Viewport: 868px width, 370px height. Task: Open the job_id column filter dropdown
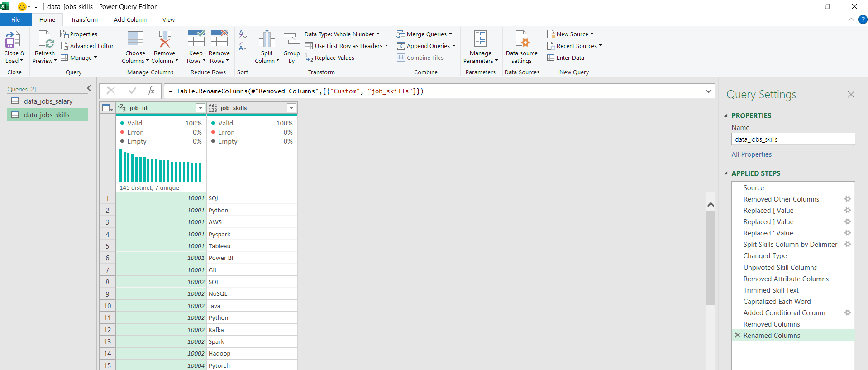coord(200,108)
